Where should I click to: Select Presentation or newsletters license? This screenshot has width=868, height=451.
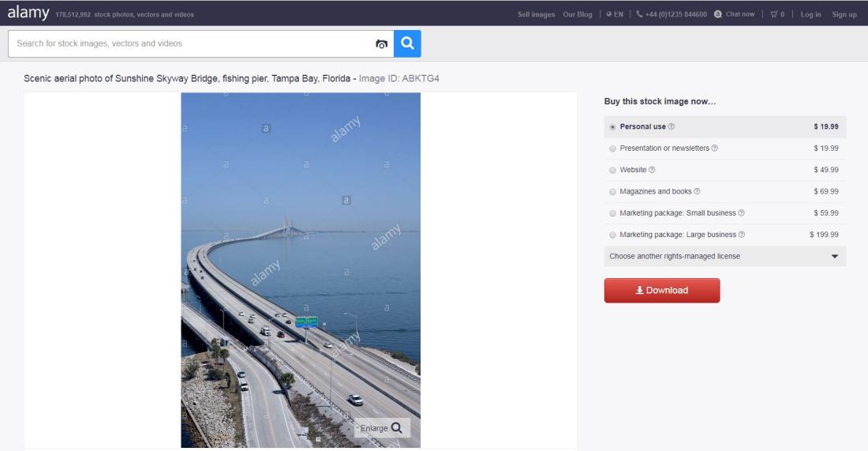pyautogui.click(x=612, y=148)
